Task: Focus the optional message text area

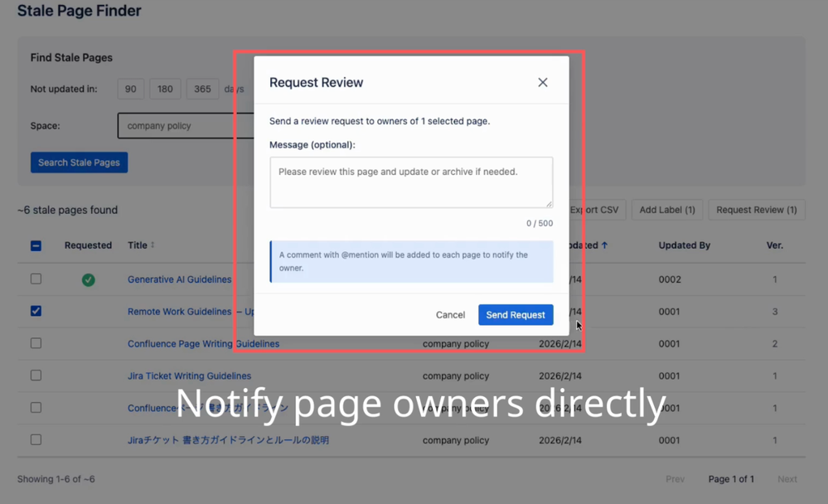Action: pyautogui.click(x=411, y=182)
